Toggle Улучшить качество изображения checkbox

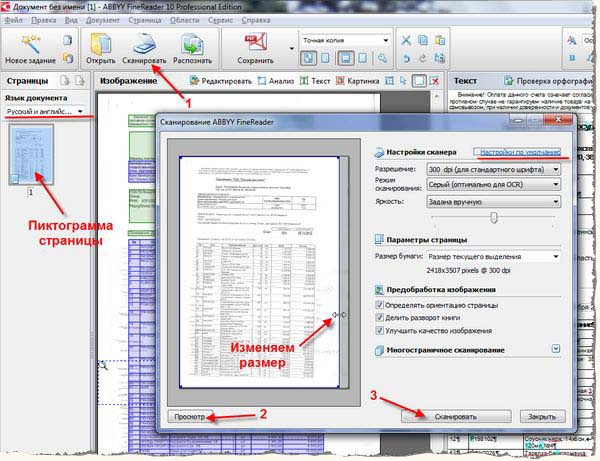379,331
